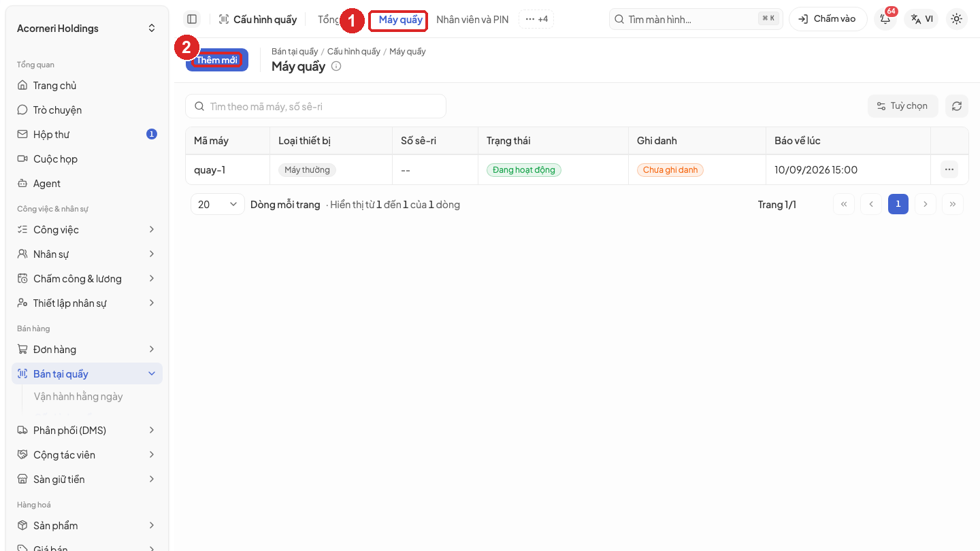
Task: Select page 1 button
Action: (898, 204)
